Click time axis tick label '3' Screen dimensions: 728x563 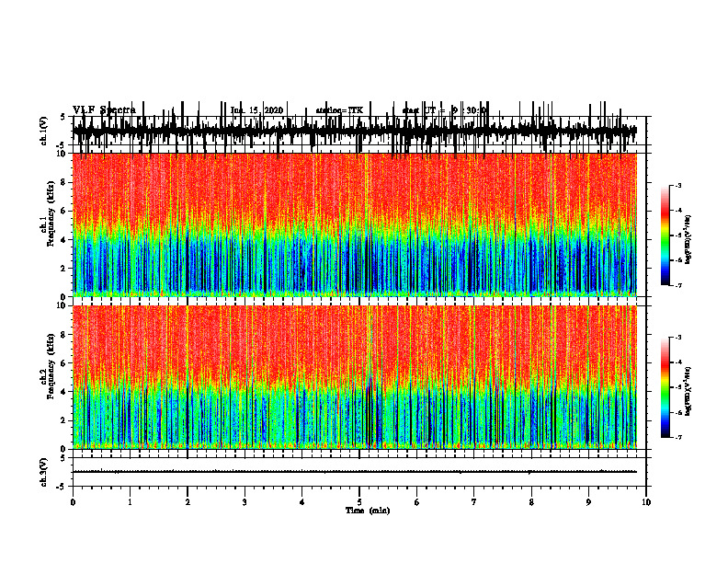coord(245,502)
